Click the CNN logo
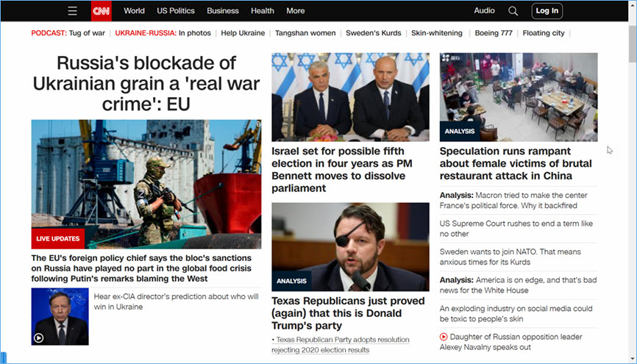This screenshot has height=364, width=637. [102, 11]
